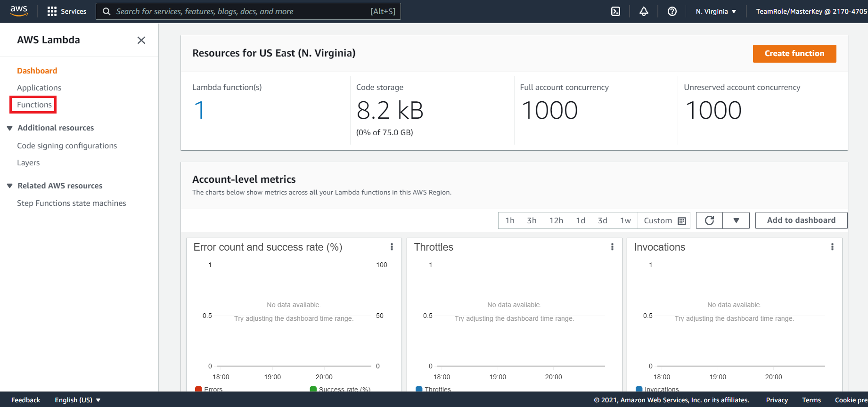Open the N. Virginia region dropdown

716,11
